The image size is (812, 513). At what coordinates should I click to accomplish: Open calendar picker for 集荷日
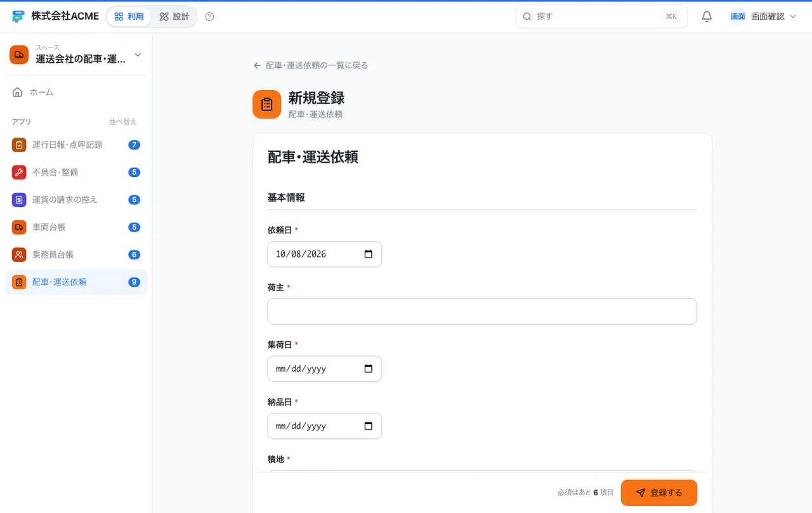point(368,368)
